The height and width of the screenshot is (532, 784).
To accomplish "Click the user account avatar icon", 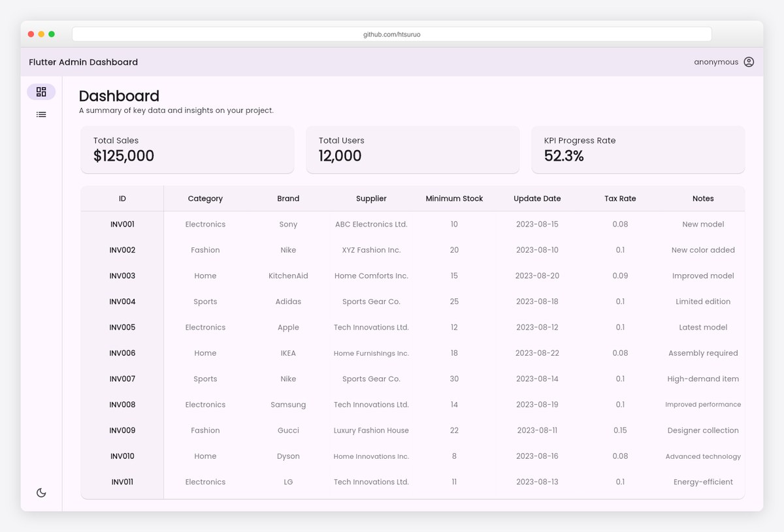I will point(749,62).
